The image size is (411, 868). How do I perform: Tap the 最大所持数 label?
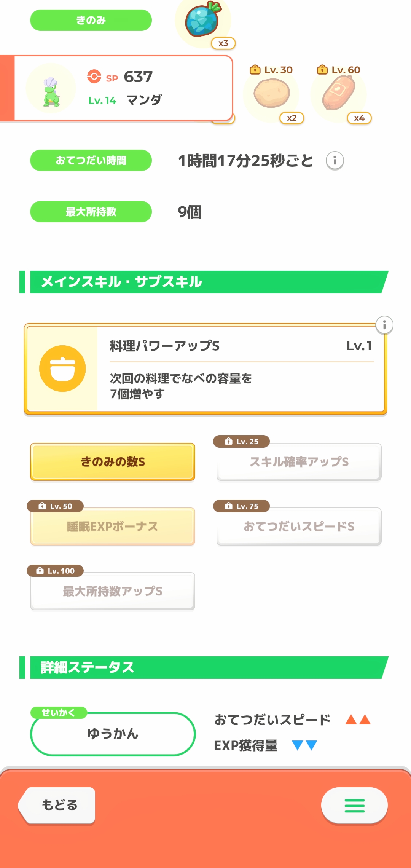pos(91,212)
